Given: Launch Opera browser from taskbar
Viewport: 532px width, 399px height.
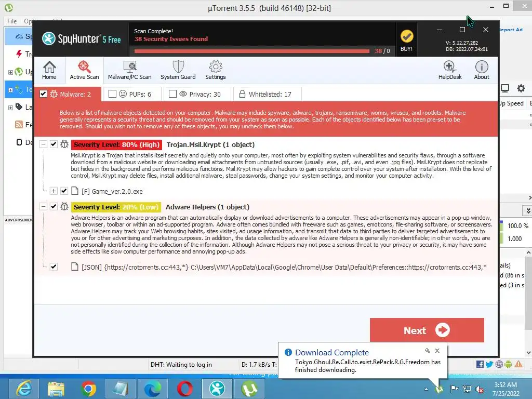Looking at the screenshot, I should pos(185,389).
